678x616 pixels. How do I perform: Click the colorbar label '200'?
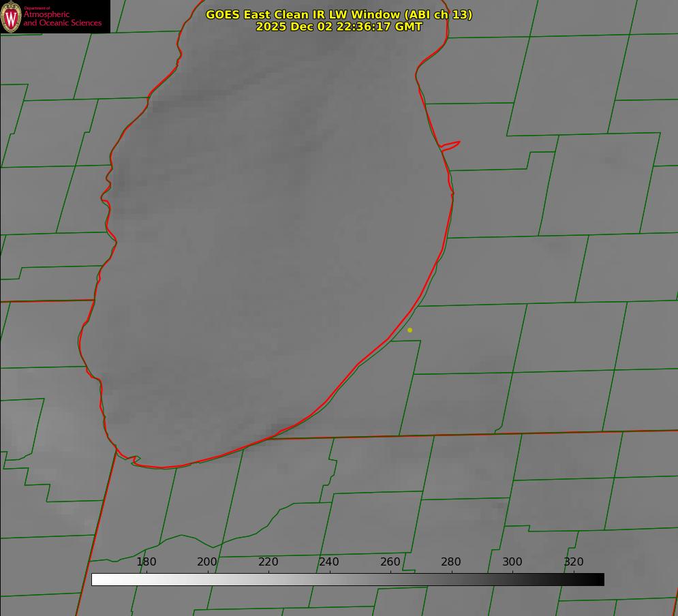pyautogui.click(x=207, y=561)
